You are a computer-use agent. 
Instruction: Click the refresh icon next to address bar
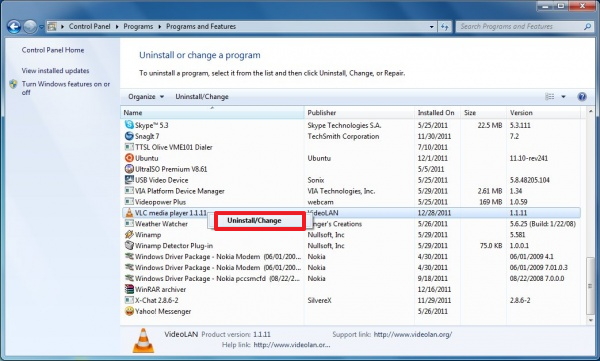[x=445, y=26]
